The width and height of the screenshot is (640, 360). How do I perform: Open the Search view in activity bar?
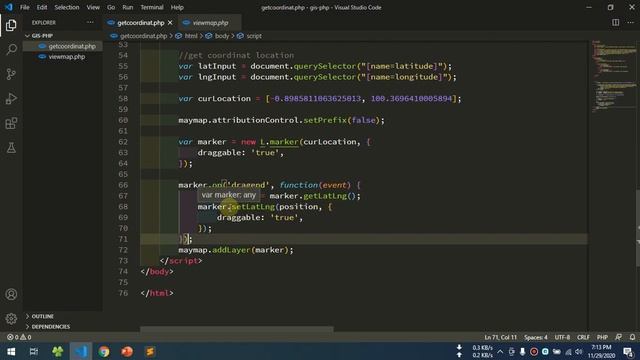coord(11,50)
